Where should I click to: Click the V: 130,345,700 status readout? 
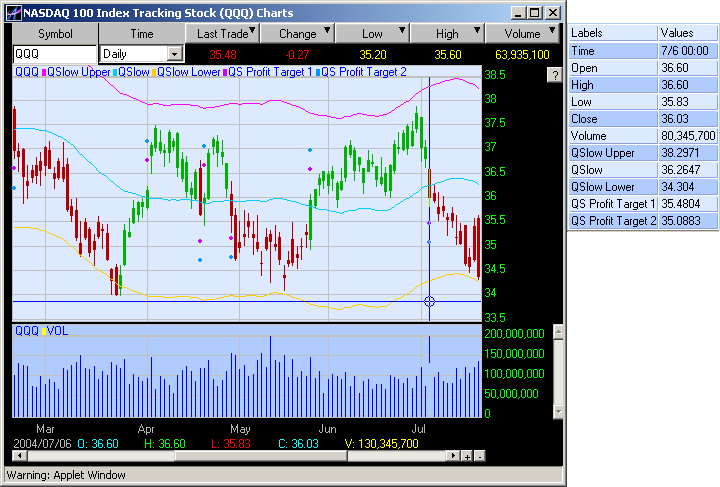[381, 444]
